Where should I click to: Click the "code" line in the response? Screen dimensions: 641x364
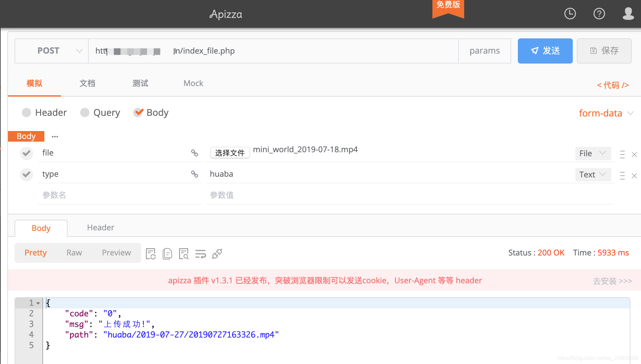93,313
